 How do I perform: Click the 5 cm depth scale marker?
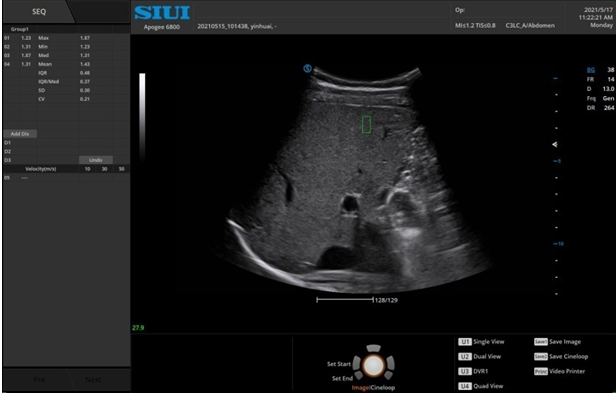(x=557, y=161)
